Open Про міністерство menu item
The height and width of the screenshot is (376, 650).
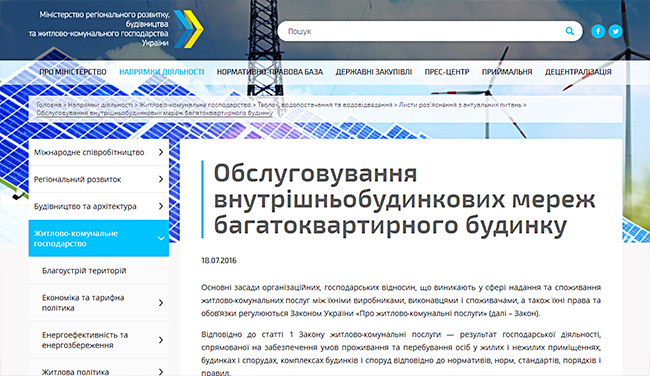73,72
